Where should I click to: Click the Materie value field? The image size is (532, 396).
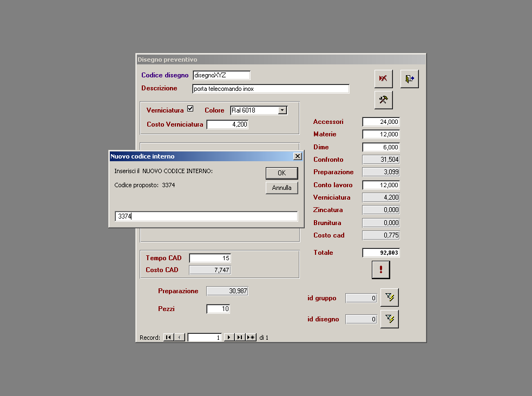381,134
